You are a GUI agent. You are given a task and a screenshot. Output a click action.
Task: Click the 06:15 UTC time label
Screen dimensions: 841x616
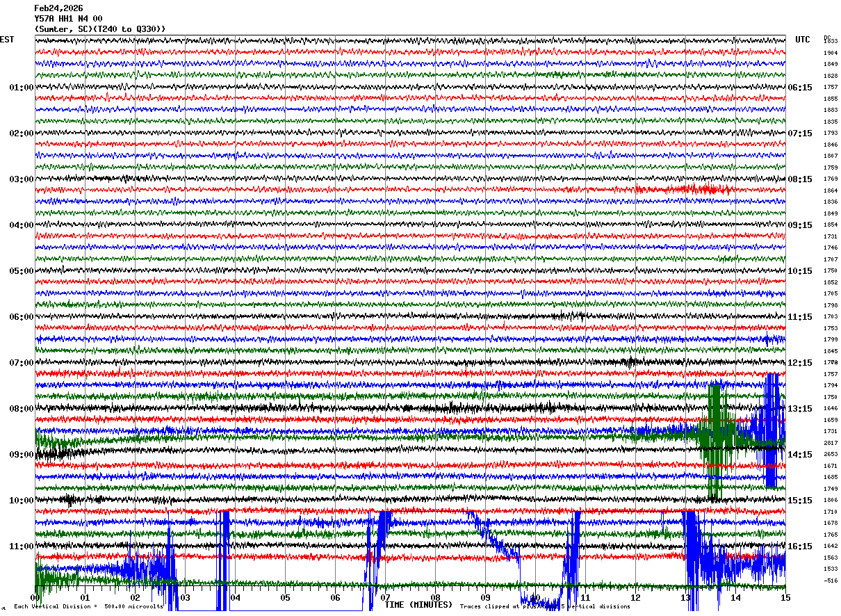(801, 88)
